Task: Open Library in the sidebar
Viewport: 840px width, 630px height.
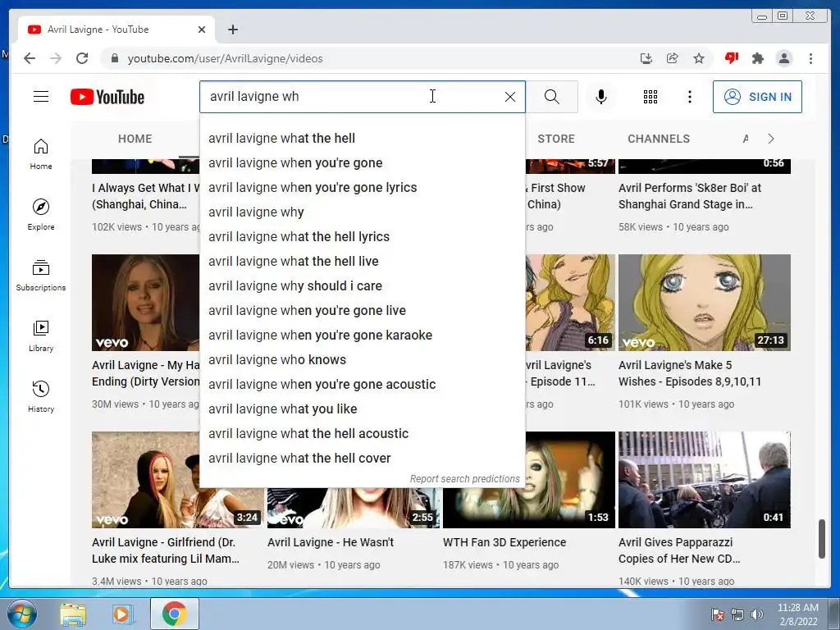Action: coord(41,336)
